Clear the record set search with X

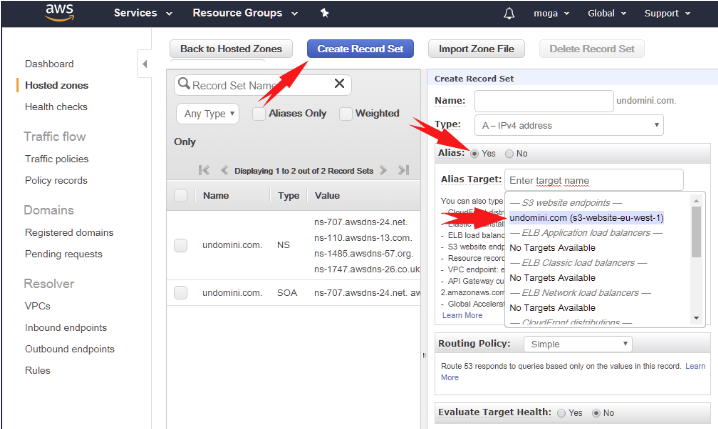point(339,83)
